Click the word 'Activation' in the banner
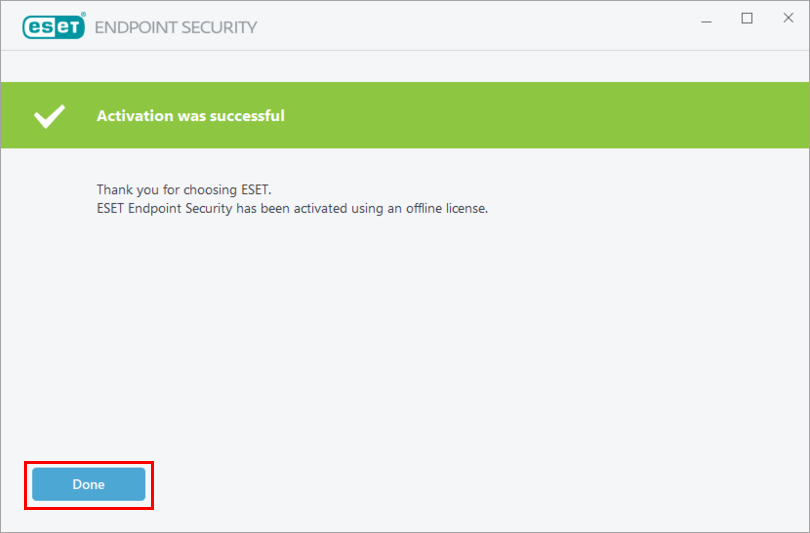The image size is (810, 533). [135, 116]
